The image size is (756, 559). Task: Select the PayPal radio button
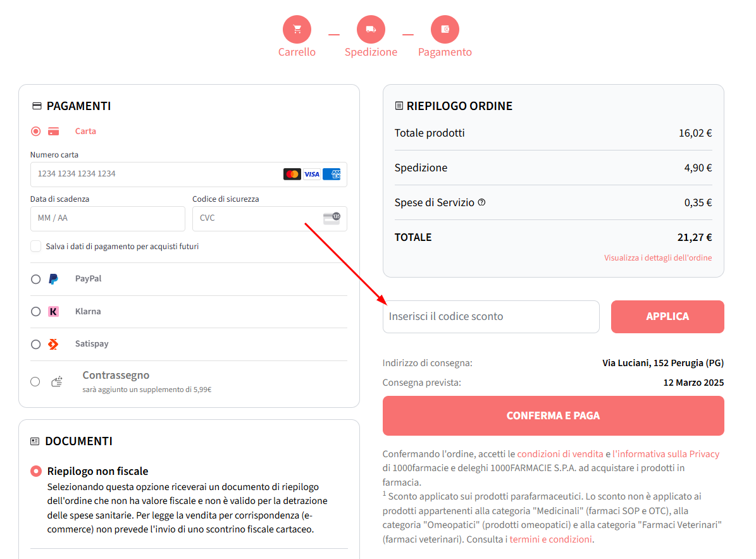[35, 279]
